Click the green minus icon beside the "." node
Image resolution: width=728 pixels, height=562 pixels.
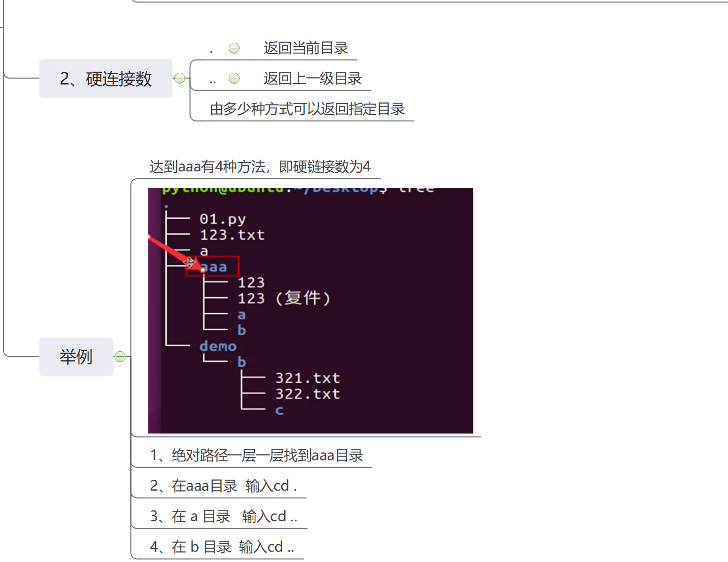point(233,48)
